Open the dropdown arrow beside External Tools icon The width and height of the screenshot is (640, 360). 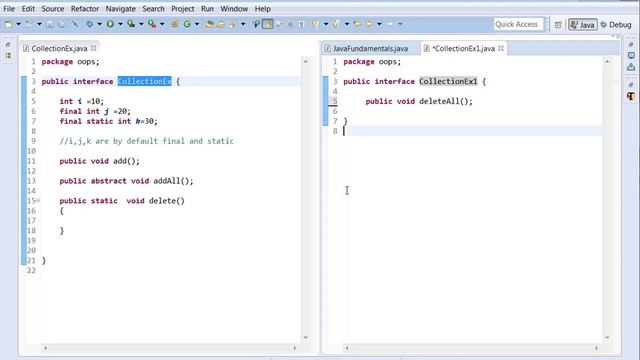(162, 24)
